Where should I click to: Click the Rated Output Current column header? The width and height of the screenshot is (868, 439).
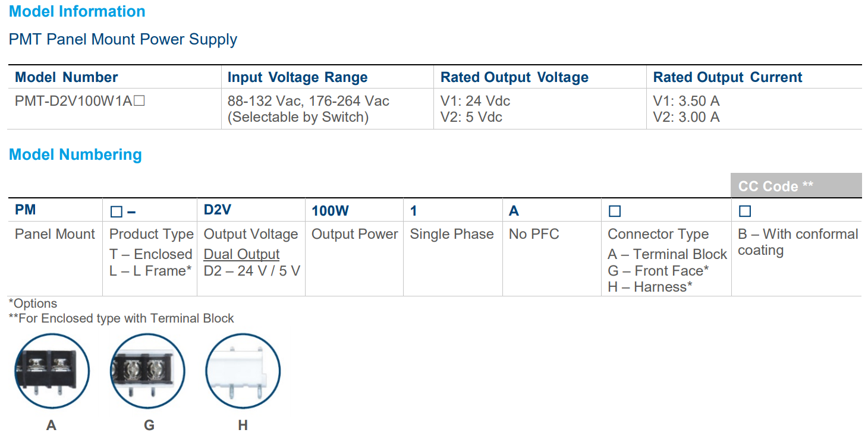(x=727, y=77)
